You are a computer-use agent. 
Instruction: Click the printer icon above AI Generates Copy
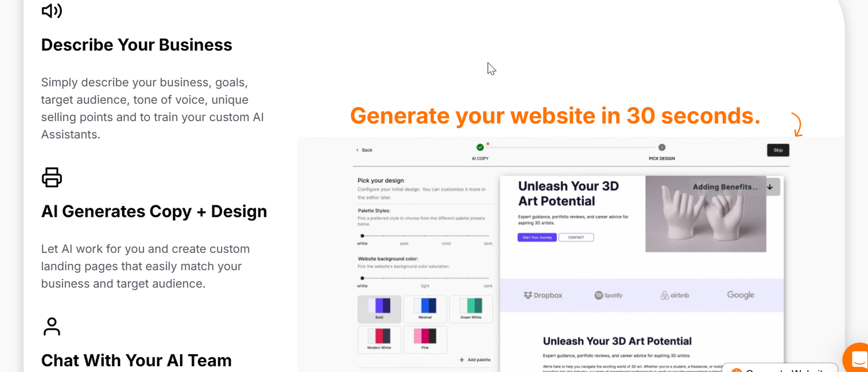(x=52, y=177)
